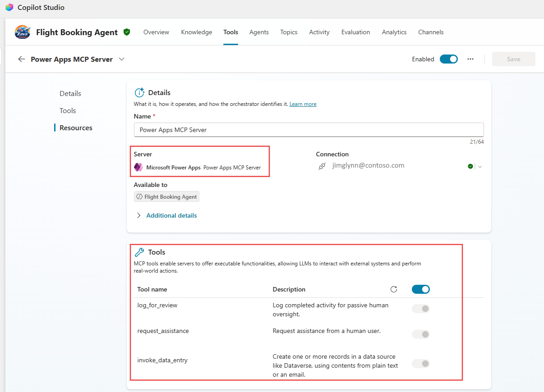Select the Flight Booking Agent avatar icon
The image size is (544, 392).
coord(22,32)
